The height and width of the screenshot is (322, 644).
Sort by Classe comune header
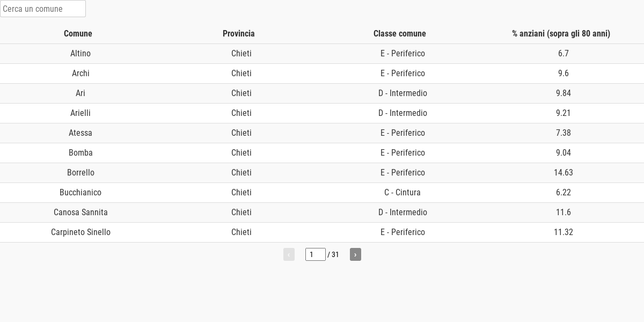(400, 33)
